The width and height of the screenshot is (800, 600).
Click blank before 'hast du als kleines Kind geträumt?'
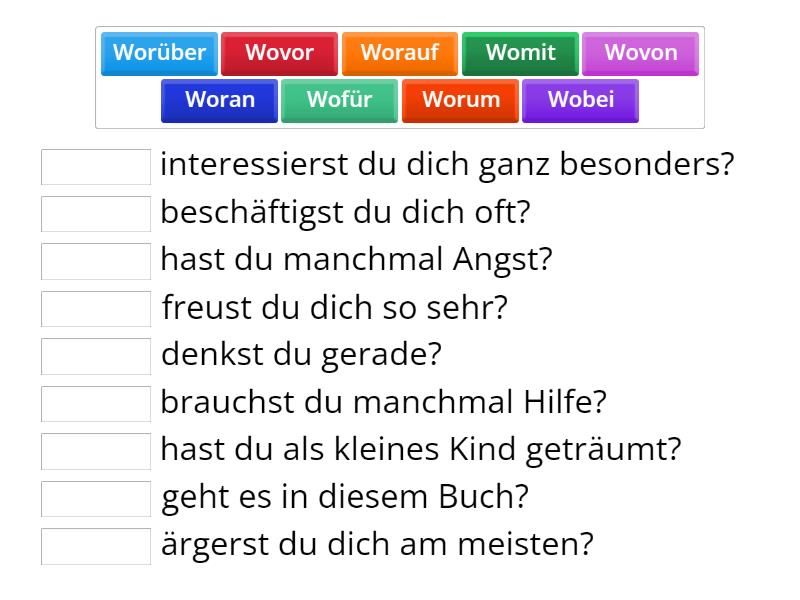(96, 451)
